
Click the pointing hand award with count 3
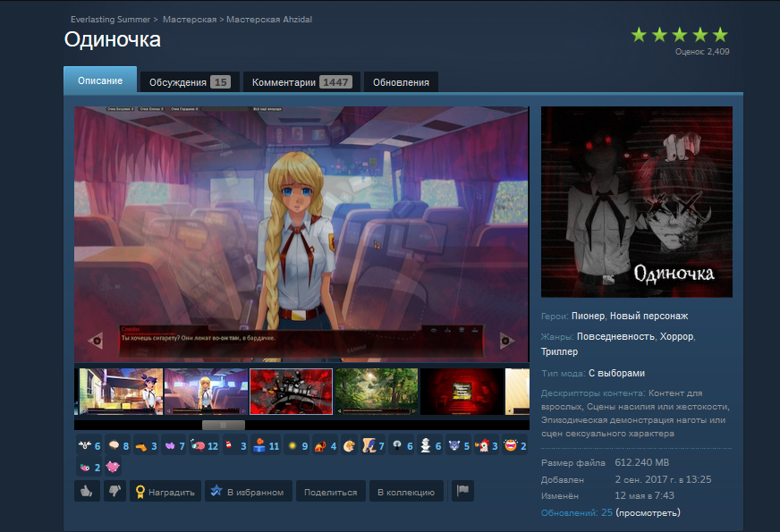(147, 445)
